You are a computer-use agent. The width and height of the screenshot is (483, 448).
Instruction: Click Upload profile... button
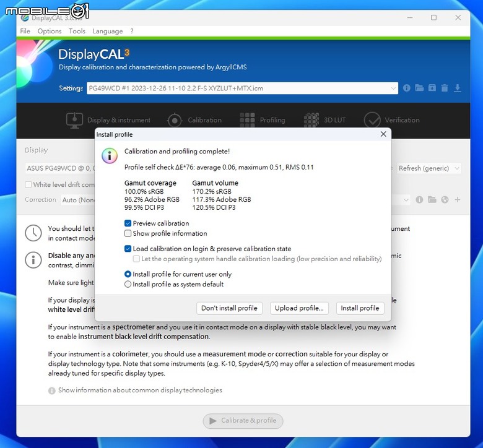click(x=299, y=308)
